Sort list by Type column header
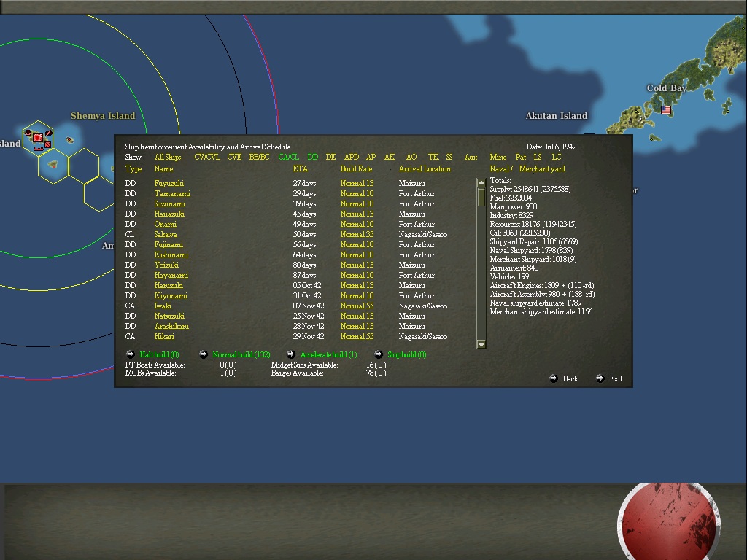This screenshot has width=747, height=560. tap(133, 168)
